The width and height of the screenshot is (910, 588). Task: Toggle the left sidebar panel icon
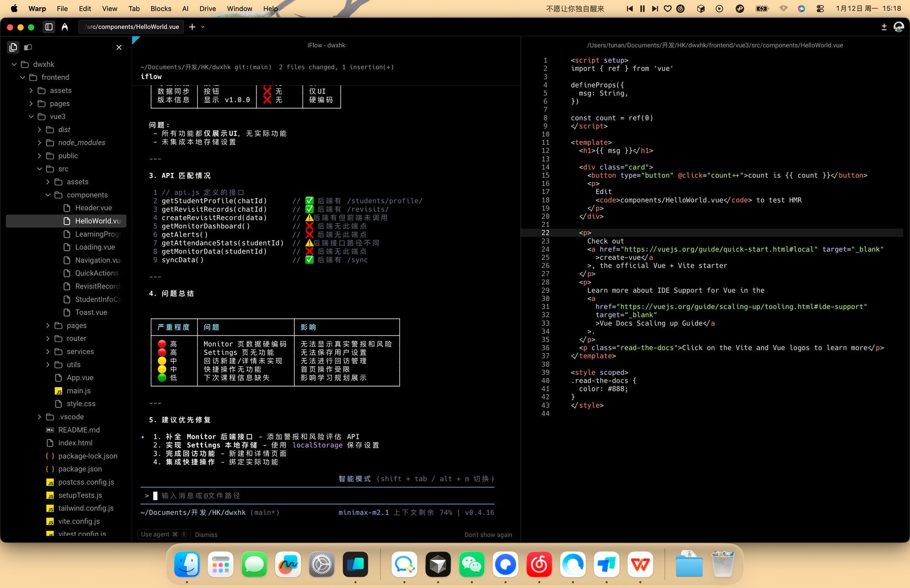point(49,27)
